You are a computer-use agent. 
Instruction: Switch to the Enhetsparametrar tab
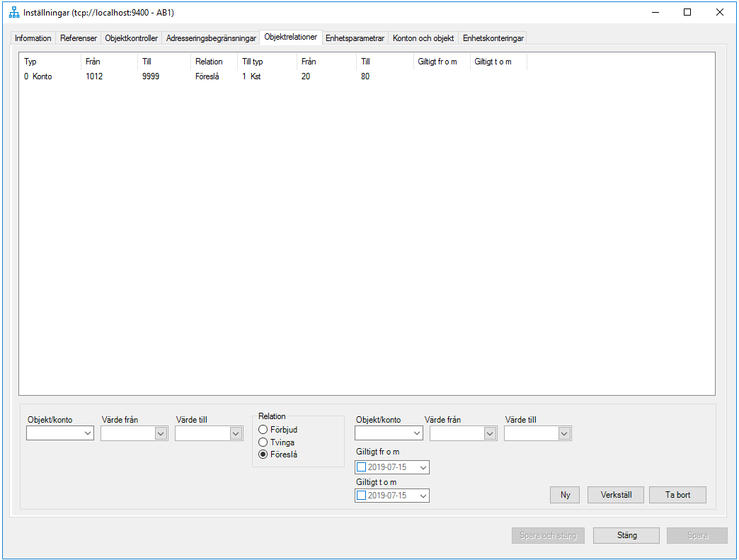click(x=354, y=38)
